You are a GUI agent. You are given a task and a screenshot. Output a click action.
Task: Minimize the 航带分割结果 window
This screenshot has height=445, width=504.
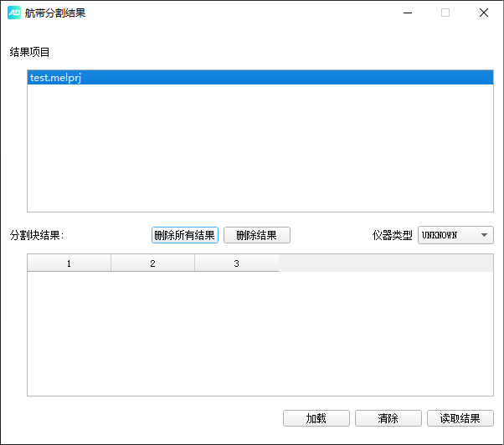pyautogui.click(x=408, y=13)
